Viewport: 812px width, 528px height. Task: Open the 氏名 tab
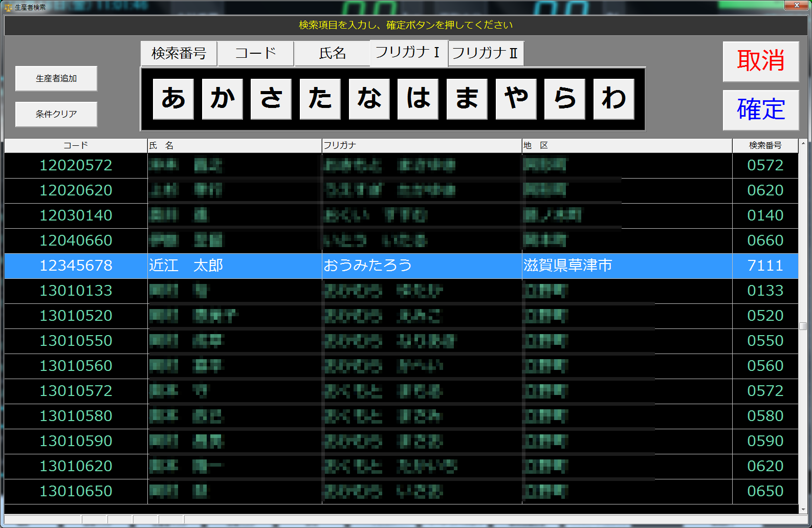(333, 54)
